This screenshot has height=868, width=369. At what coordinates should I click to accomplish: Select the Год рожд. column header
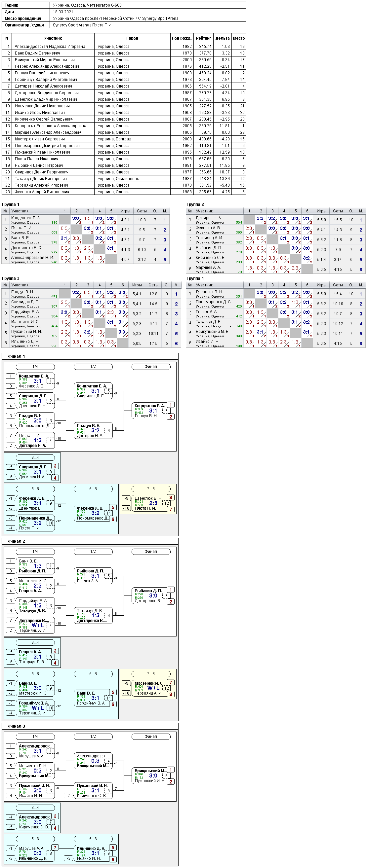coord(182,38)
